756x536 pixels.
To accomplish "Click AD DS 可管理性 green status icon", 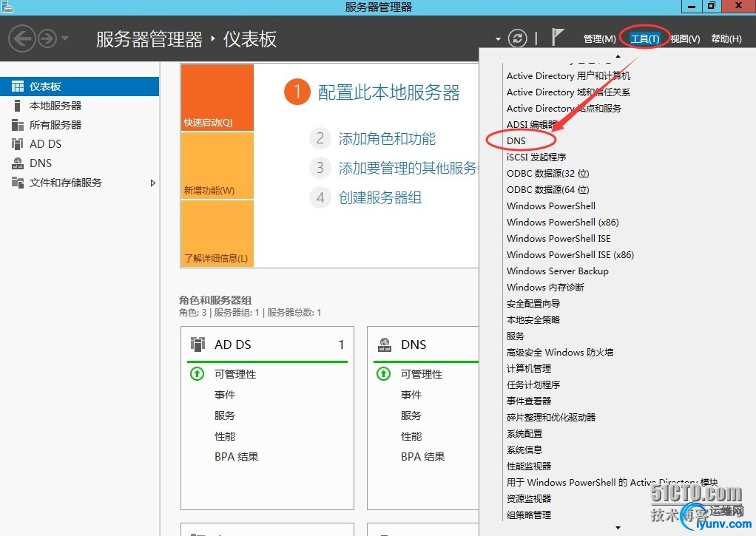I will click(x=197, y=373).
